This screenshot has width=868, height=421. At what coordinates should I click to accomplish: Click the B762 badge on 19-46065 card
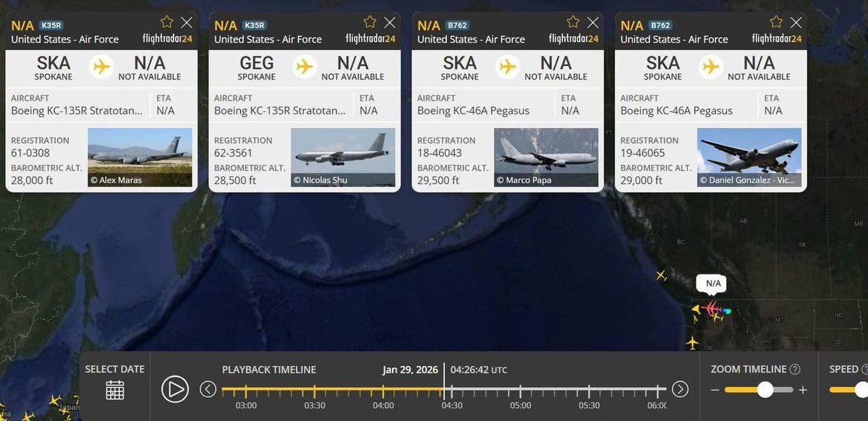[x=661, y=25]
